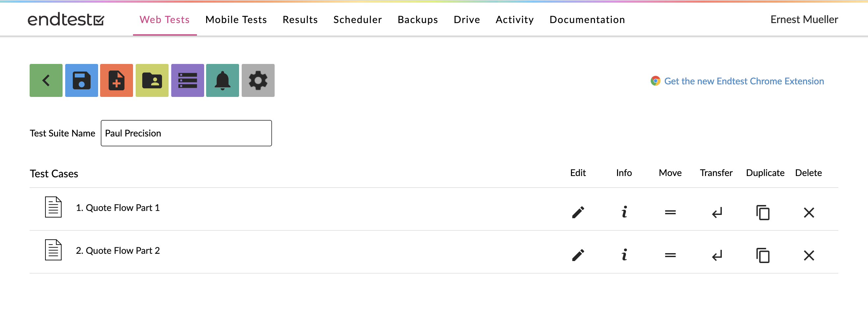
Task: View info for Quote Flow Part 2
Action: point(624,255)
